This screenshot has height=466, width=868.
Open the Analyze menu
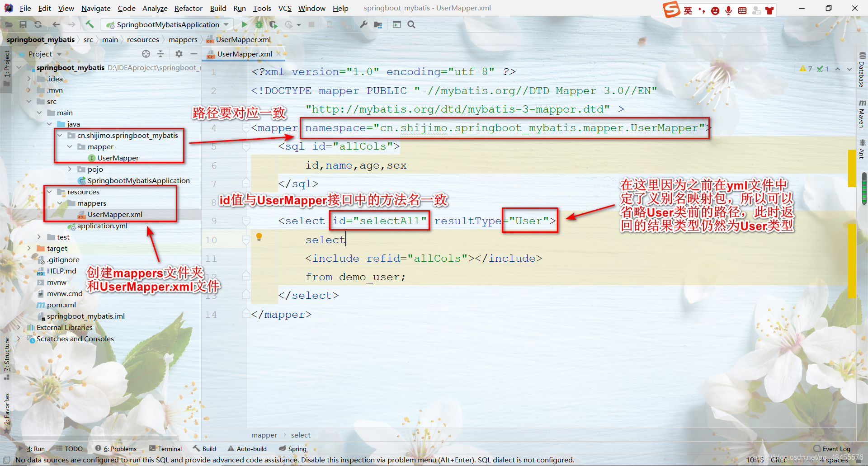[x=155, y=8]
